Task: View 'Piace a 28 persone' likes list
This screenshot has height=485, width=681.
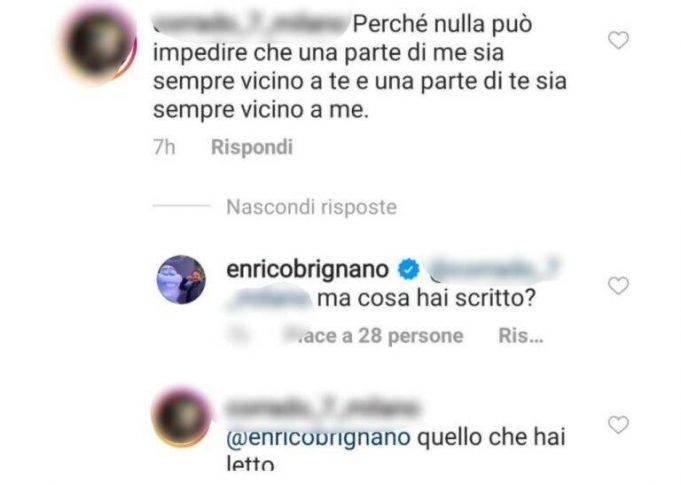Action: [374, 336]
